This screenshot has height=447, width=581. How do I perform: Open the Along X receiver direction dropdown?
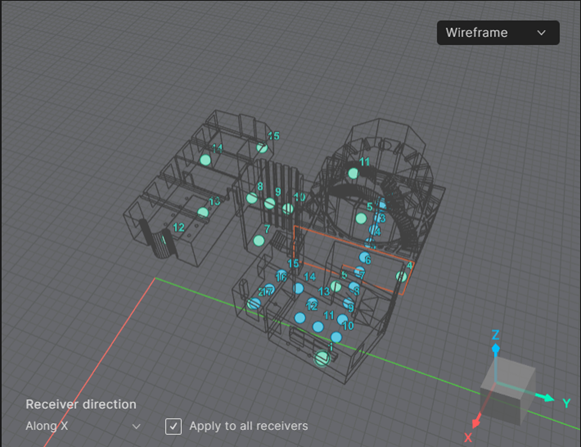pyautogui.click(x=83, y=426)
